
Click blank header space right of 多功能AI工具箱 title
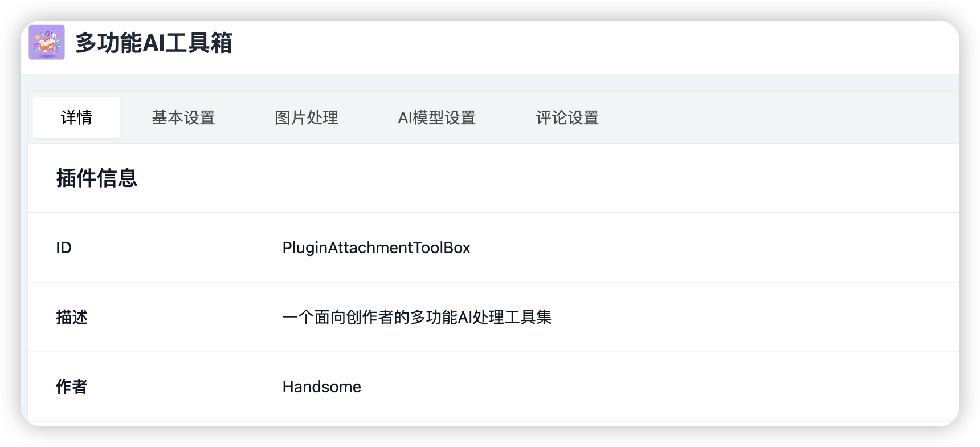coord(593,43)
